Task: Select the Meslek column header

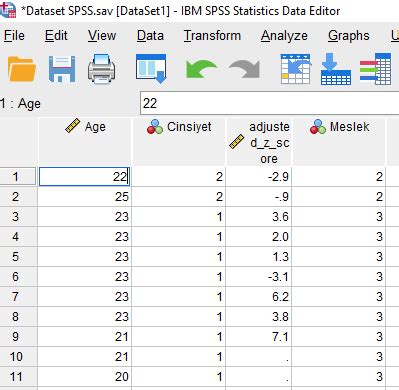Action: [339, 141]
